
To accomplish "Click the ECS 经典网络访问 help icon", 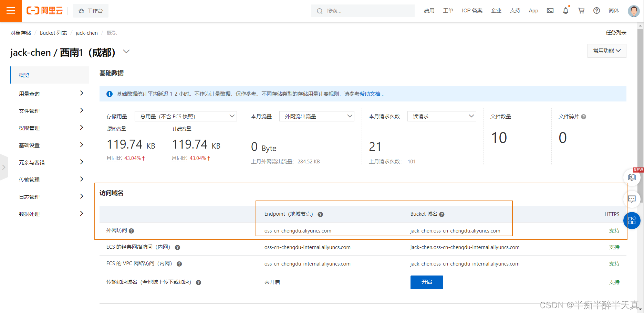I will click(178, 247).
